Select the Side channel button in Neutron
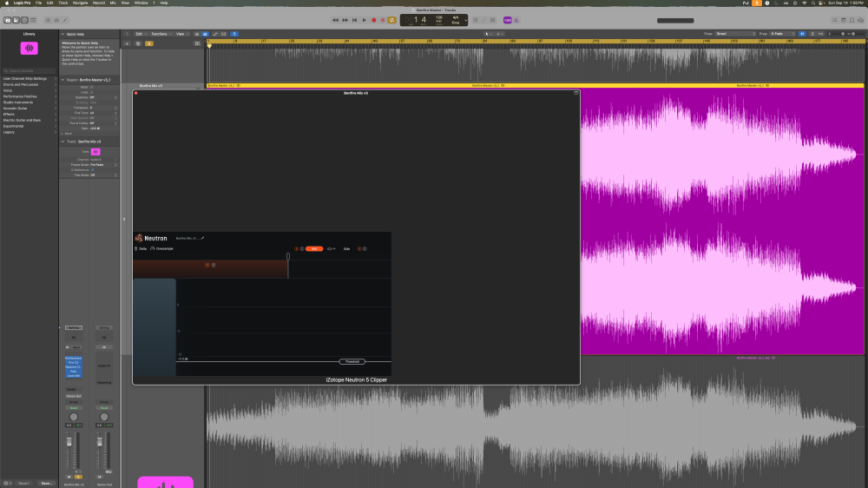868x488 pixels. pos(346,248)
